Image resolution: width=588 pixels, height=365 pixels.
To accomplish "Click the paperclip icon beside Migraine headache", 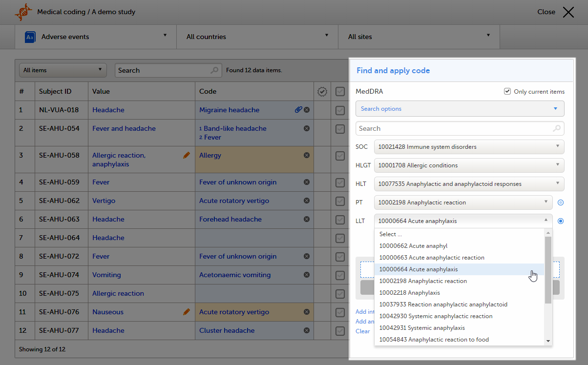I will [x=298, y=110].
